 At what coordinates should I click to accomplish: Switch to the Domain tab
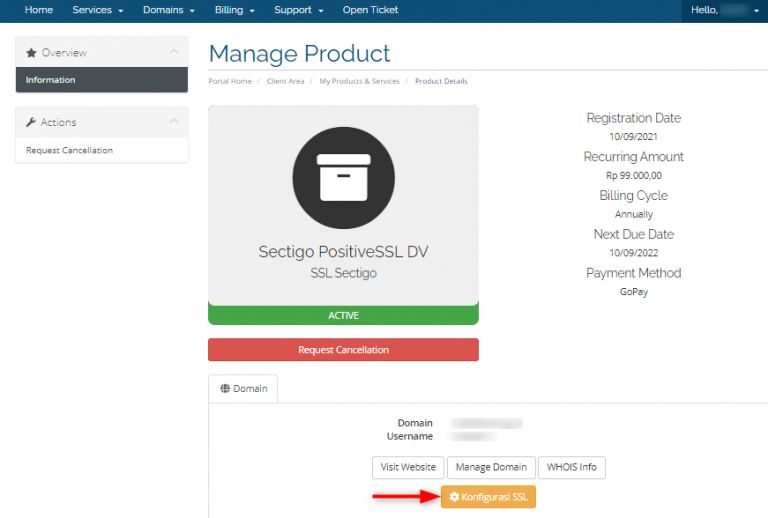click(x=243, y=389)
